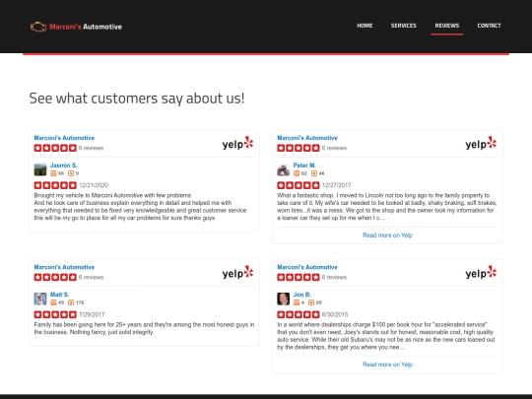This screenshot has width=532, height=399.
Task: Click Matt S. profile photo
Action: coord(40,299)
